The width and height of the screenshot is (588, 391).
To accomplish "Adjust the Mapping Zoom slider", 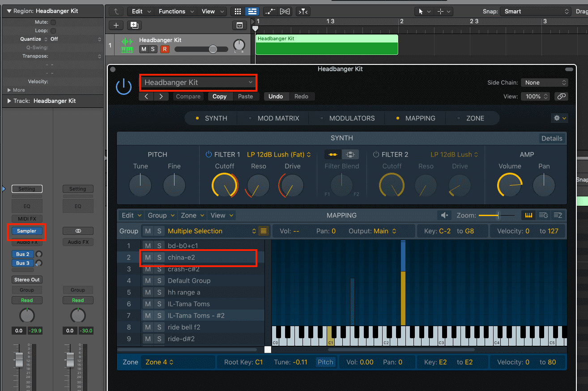I will [497, 215].
